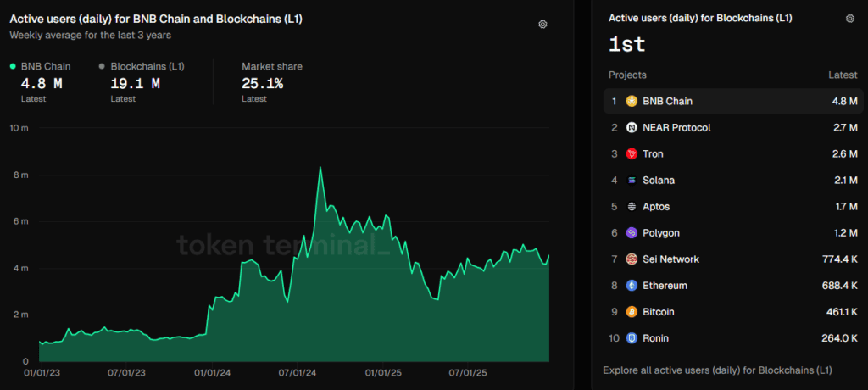The image size is (868, 390).
Task: Click the 07/01/23 x-axis date label
Action: pos(125,373)
